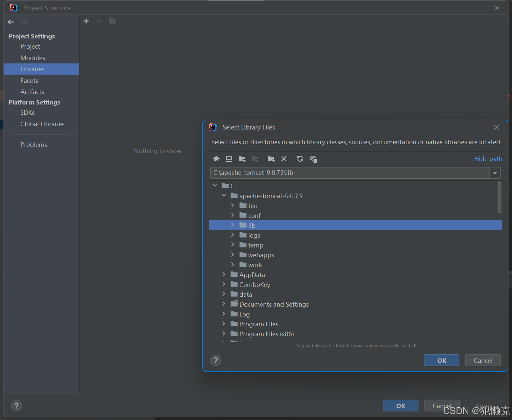Click the back navigation arrow
512x420 pixels.
[11, 22]
